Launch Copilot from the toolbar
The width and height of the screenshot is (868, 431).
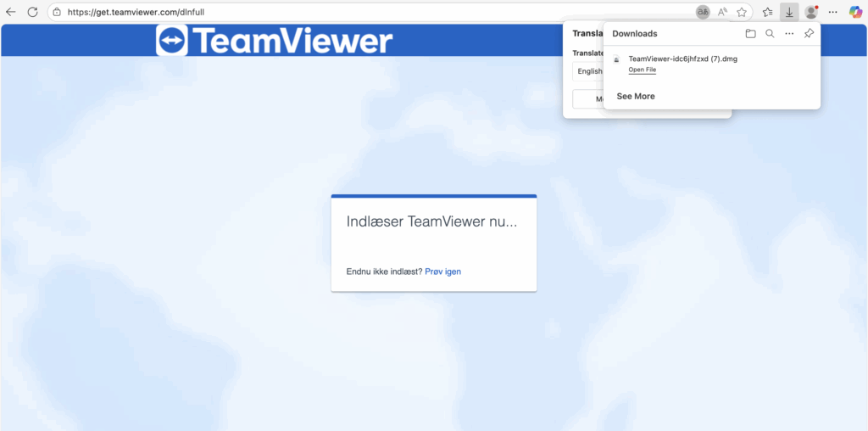point(855,12)
